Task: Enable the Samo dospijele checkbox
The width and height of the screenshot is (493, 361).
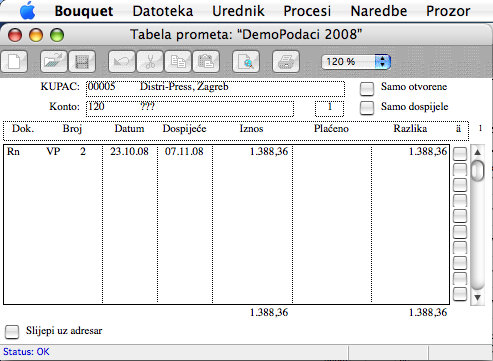Action: pyautogui.click(x=367, y=108)
